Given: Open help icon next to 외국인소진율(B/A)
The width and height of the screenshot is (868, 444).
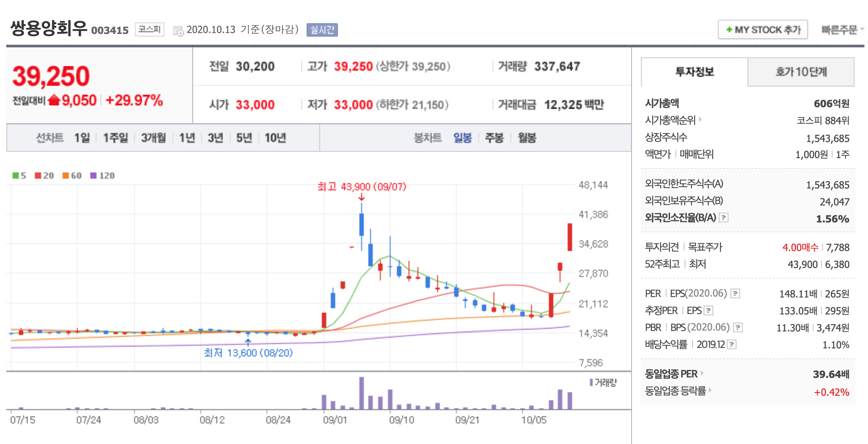Looking at the screenshot, I should 724,218.
